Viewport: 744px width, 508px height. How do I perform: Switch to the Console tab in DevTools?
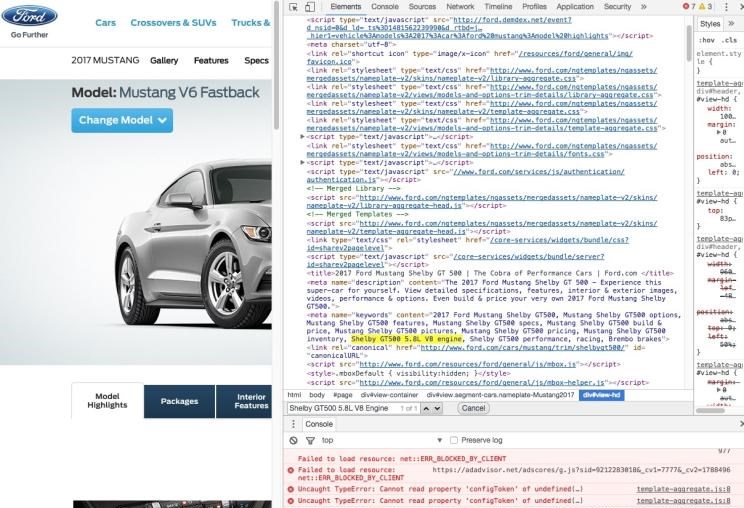click(385, 7)
